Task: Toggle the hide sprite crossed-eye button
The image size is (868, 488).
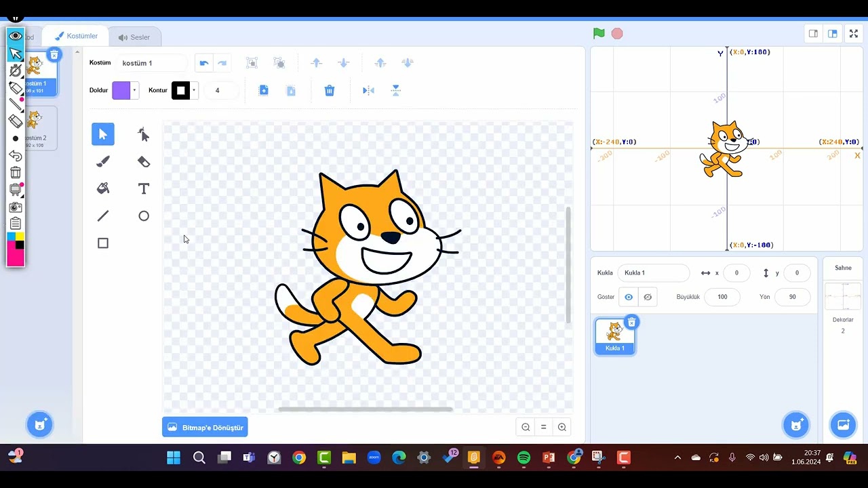Action: pos(648,297)
